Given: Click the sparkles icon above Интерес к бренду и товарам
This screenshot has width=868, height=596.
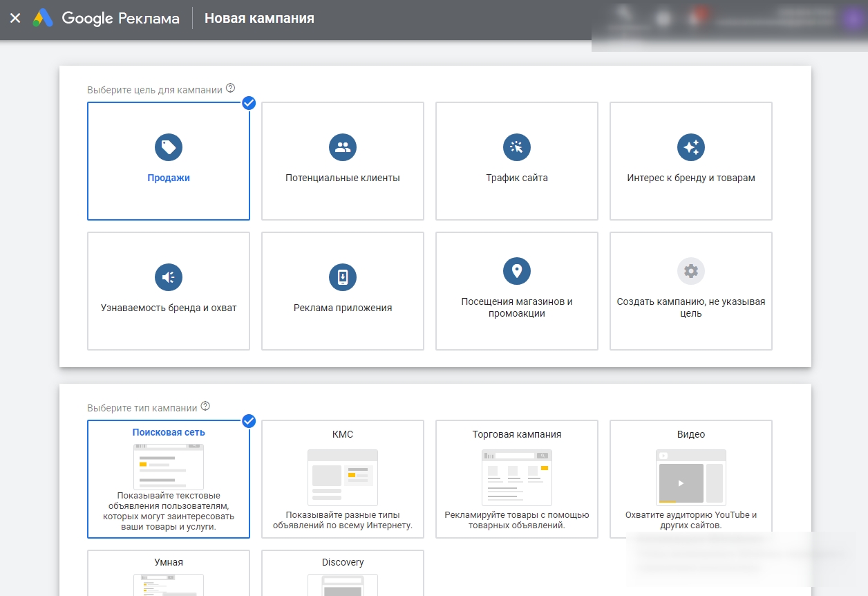Looking at the screenshot, I should [691, 147].
